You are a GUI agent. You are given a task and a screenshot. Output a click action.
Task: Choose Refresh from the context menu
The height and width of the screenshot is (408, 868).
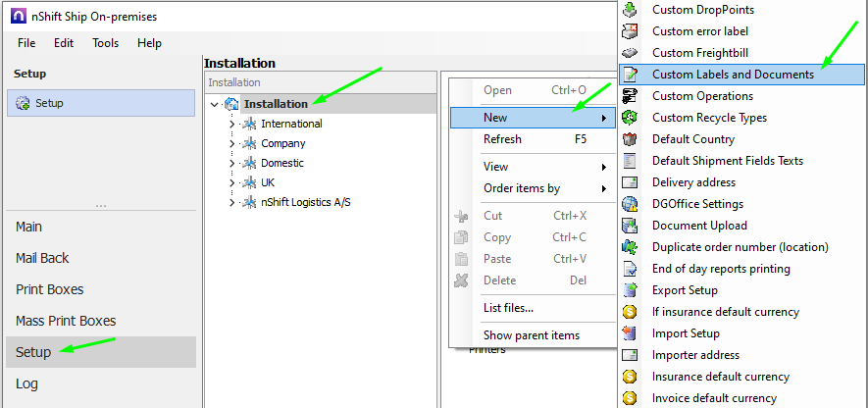502,139
